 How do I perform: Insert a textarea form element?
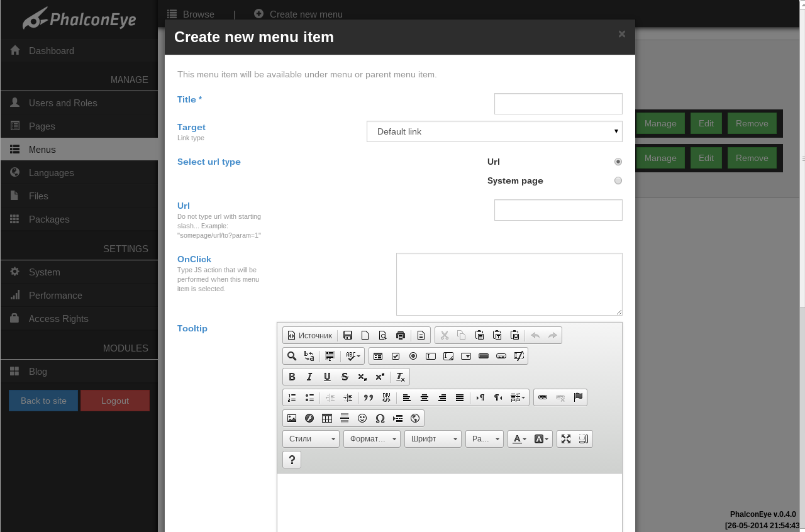pyautogui.click(x=448, y=356)
